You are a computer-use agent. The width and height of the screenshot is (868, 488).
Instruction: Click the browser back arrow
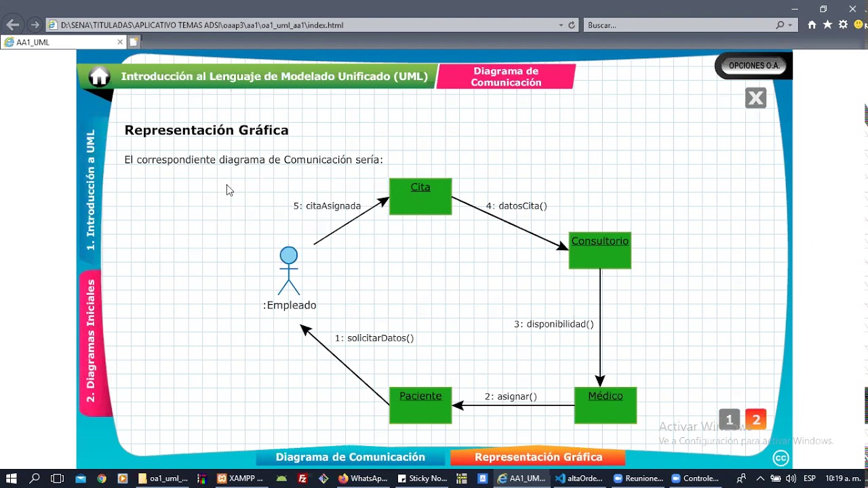click(12, 25)
